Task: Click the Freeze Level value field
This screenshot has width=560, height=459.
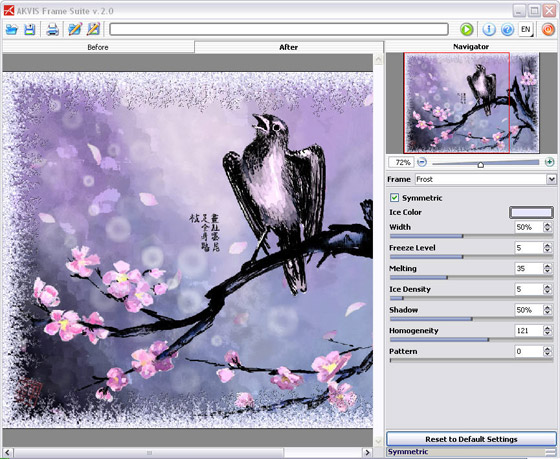Action: (x=529, y=248)
